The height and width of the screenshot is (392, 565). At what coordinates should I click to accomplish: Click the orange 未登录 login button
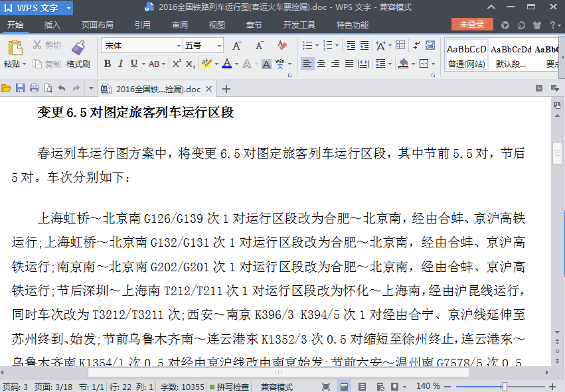(471, 24)
